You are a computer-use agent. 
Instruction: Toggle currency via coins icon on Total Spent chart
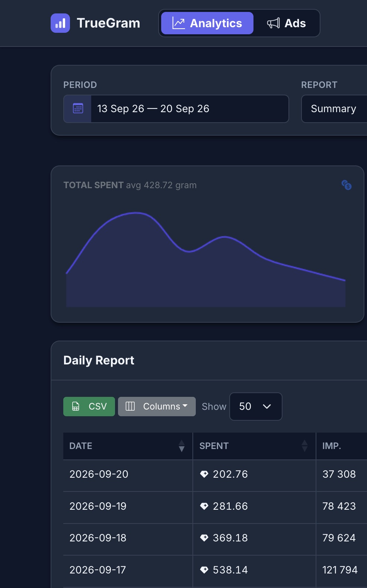tap(347, 185)
